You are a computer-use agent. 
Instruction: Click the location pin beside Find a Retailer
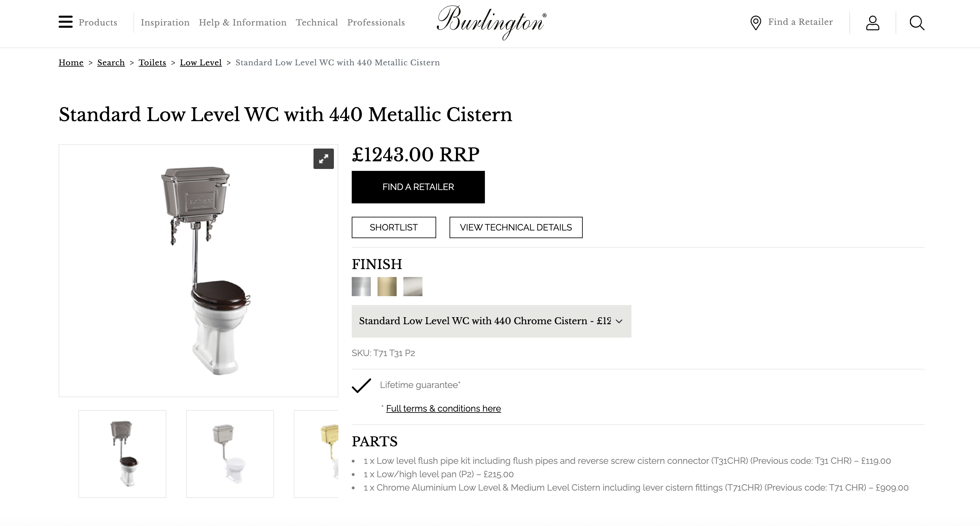click(755, 22)
